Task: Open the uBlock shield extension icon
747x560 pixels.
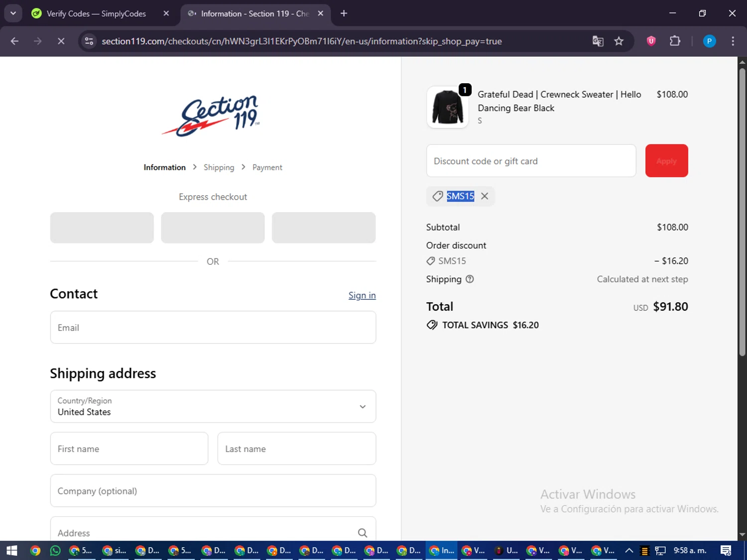Action: click(651, 41)
